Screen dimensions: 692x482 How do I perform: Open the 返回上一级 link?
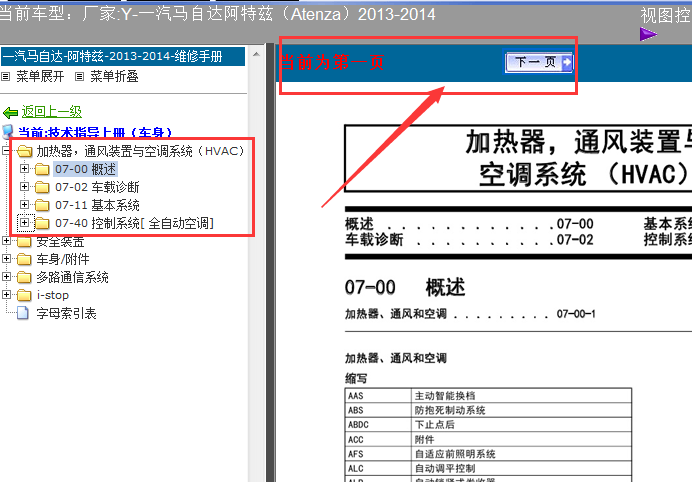coord(52,112)
